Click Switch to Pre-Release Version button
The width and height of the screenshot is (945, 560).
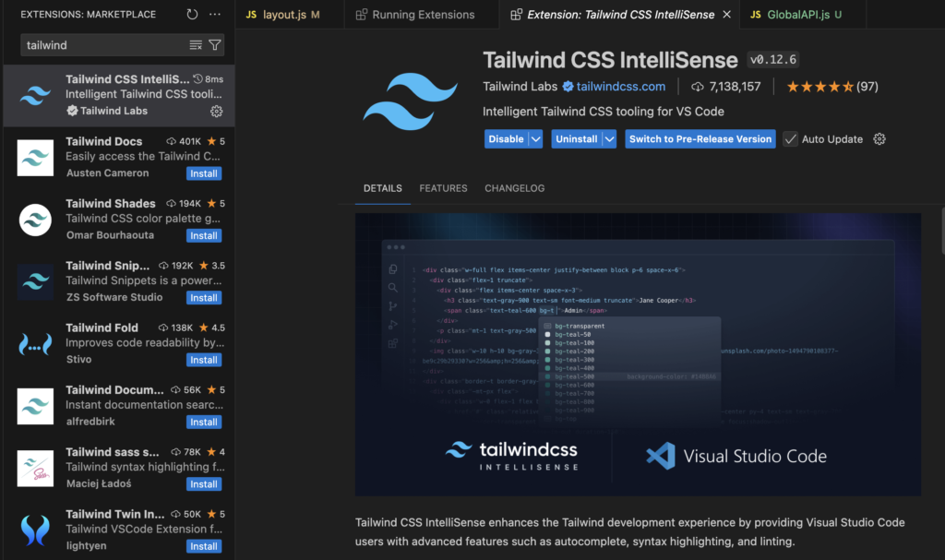[x=700, y=139]
